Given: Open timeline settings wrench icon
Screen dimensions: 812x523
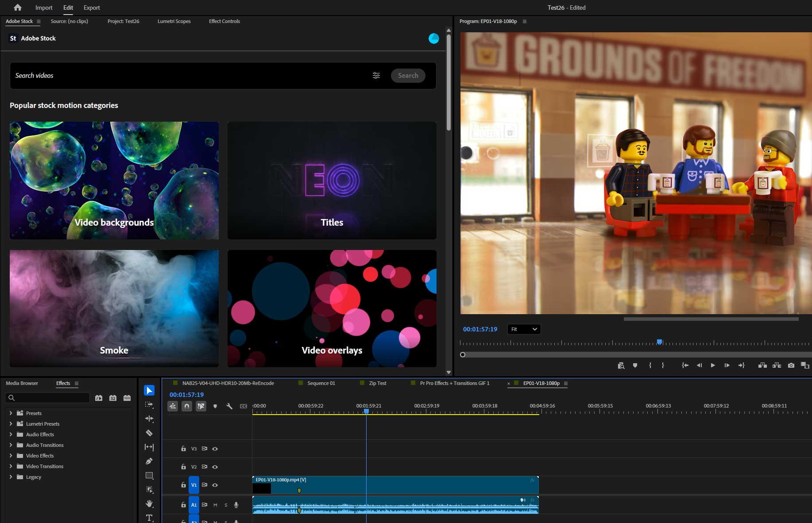Looking at the screenshot, I should [x=229, y=406].
